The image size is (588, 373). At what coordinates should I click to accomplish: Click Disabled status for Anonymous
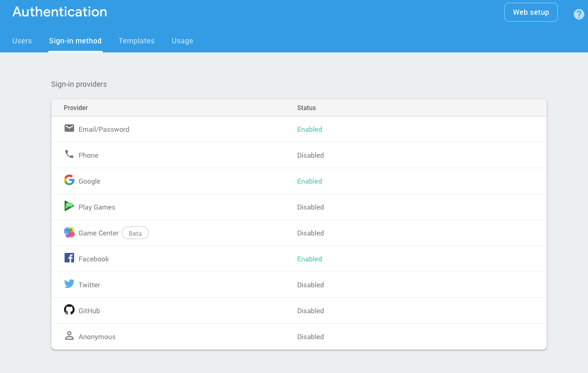[311, 336]
